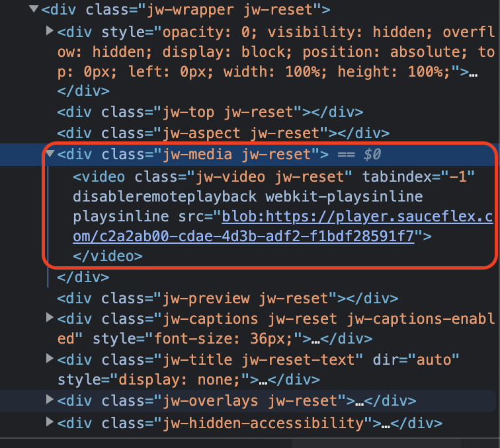Expand the opacity: 0 style div
Image resolution: width=500 pixels, height=448 pixels.
pyautogui.click(x=50, y=30)
